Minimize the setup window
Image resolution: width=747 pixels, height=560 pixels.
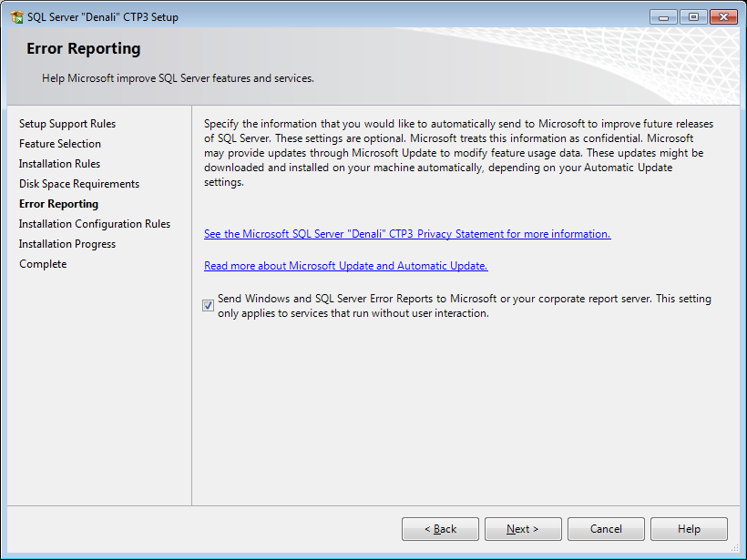pos(663,17)
